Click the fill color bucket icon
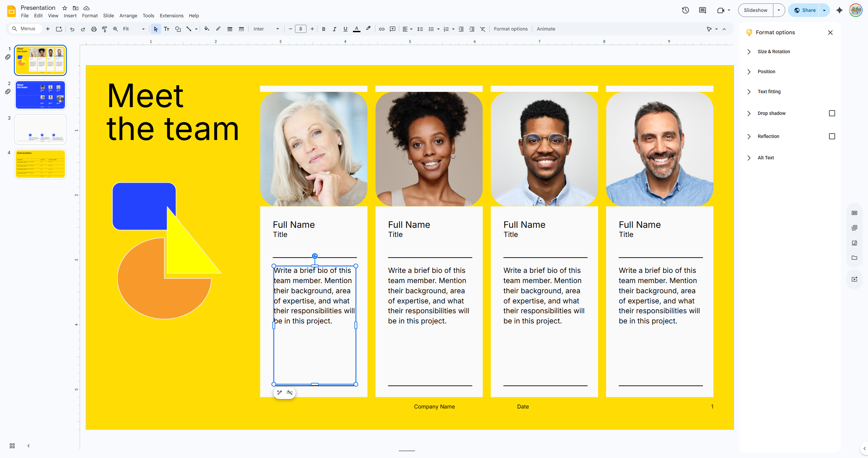This screenshot has width=868, height=458. click(x=206, y=29)
